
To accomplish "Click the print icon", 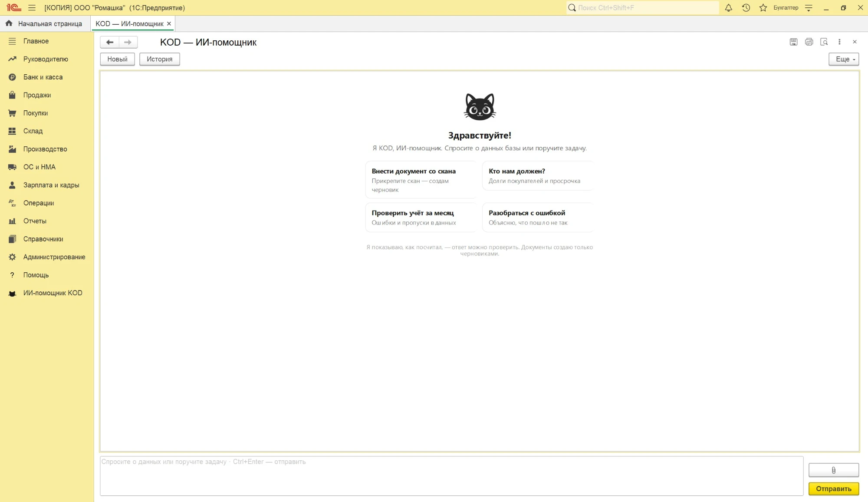I will click(x=809, y=42).
